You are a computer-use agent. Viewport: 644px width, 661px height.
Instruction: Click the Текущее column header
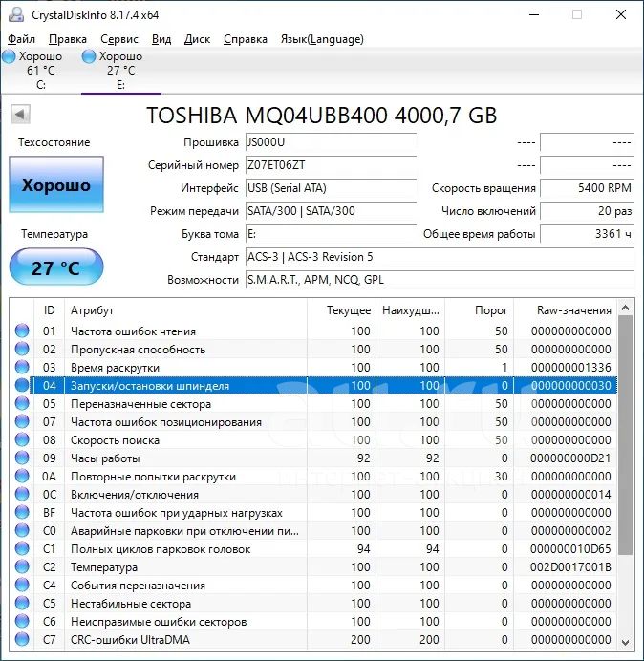coord(342,310)
